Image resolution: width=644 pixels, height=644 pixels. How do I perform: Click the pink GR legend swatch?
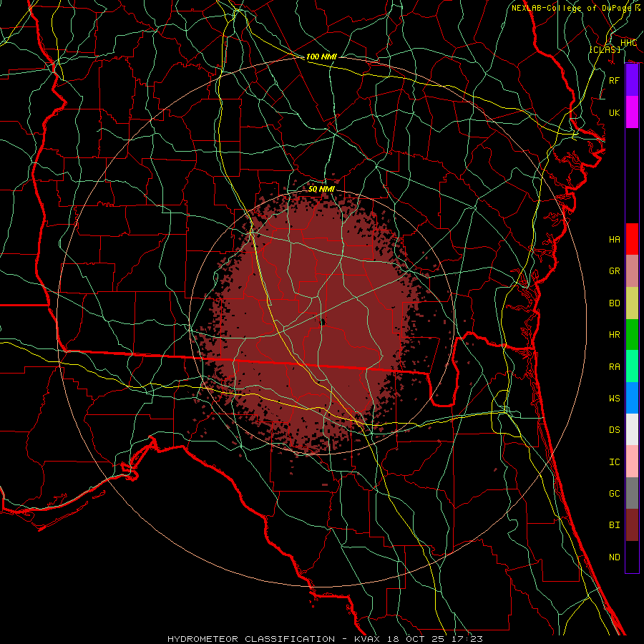click(x=632, y=271)
